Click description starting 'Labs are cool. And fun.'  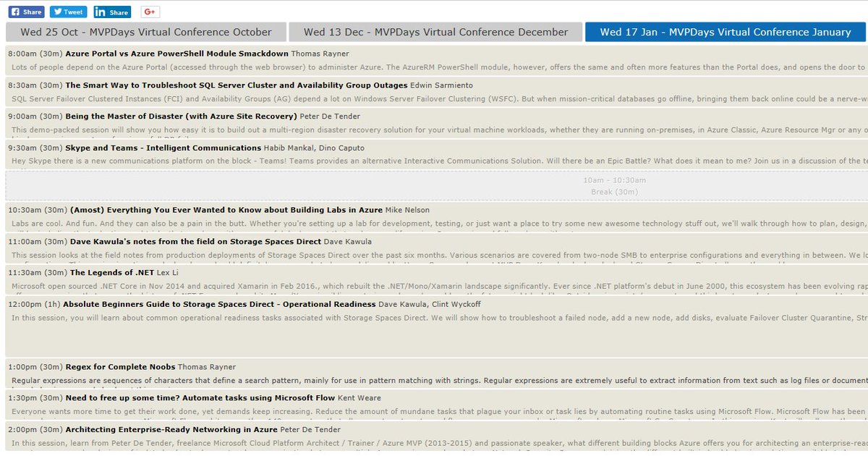click(440, 224)
